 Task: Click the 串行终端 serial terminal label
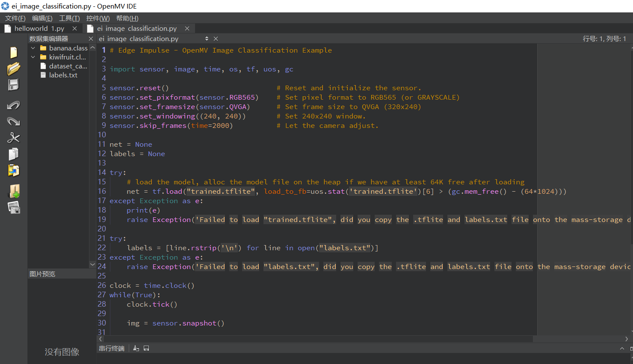point(112,348)
